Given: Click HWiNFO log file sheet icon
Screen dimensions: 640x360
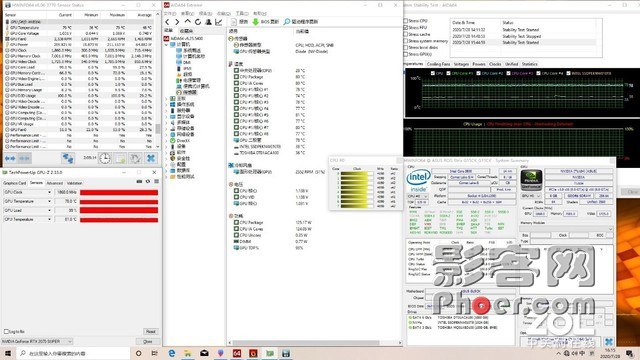Looking at the screenshot, I should 120,158.
